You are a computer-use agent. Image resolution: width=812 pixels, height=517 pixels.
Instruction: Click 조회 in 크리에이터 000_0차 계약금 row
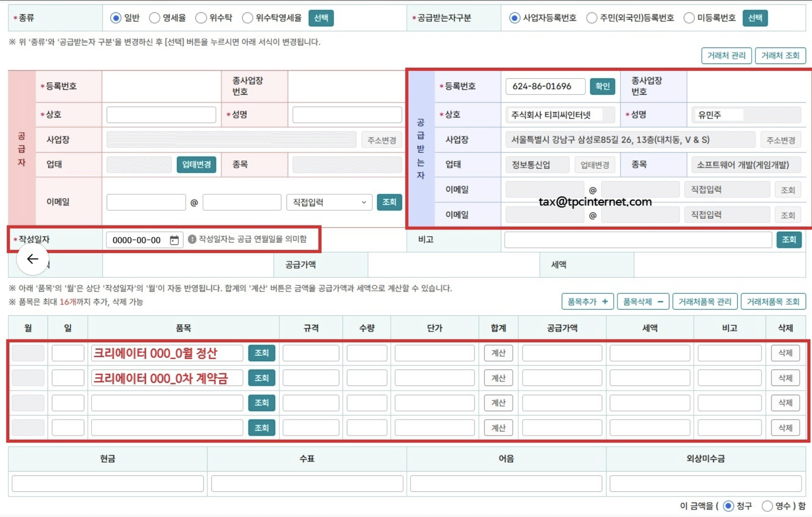(261, 378)
